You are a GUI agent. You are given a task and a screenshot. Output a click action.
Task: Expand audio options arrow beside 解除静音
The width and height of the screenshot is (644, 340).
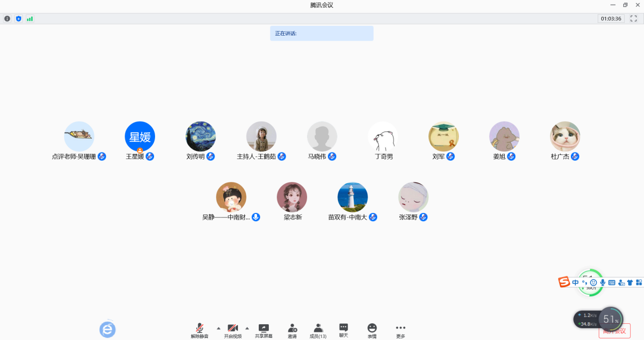219,328
